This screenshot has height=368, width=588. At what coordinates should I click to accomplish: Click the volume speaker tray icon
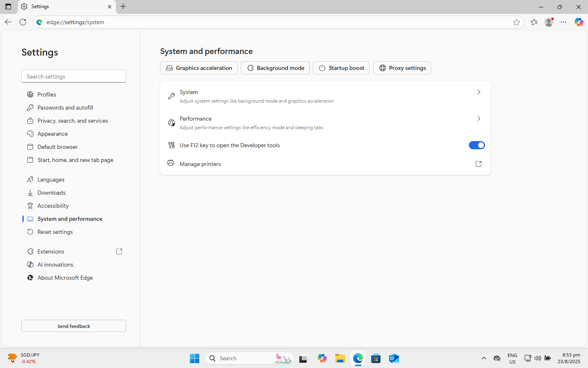click(x=537, y=358)
